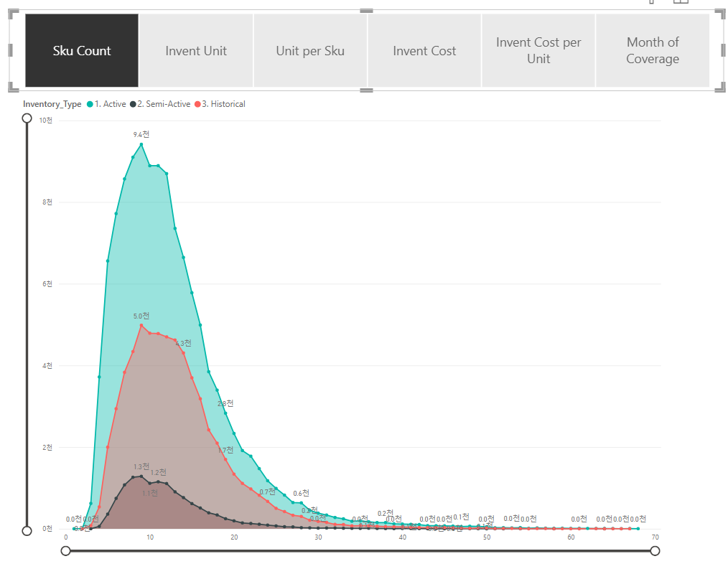The width and height of the screenshot is (728, 569).
Task: Click the 9.4천 peak data point on Active line
Action: tap(141, 144)
